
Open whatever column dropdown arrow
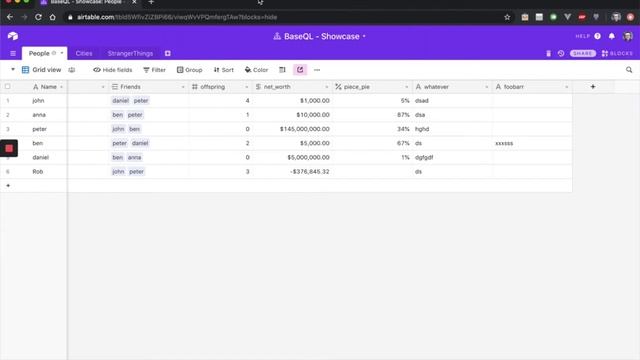[x=487, y=87]
